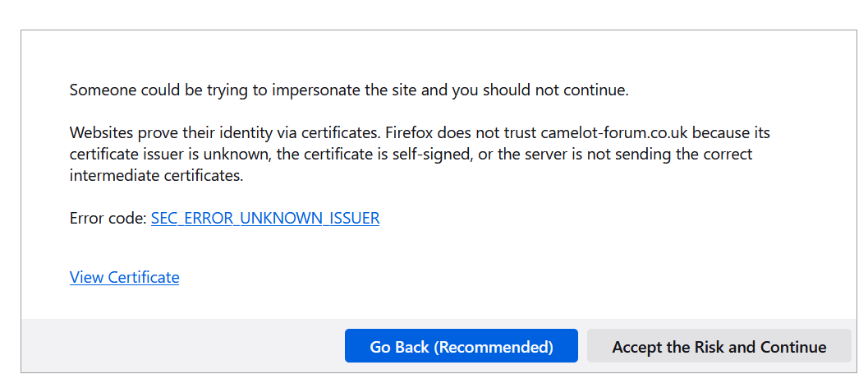868x388 pixels.
Task: Open the View Certificate link
Action: (125, 277)
